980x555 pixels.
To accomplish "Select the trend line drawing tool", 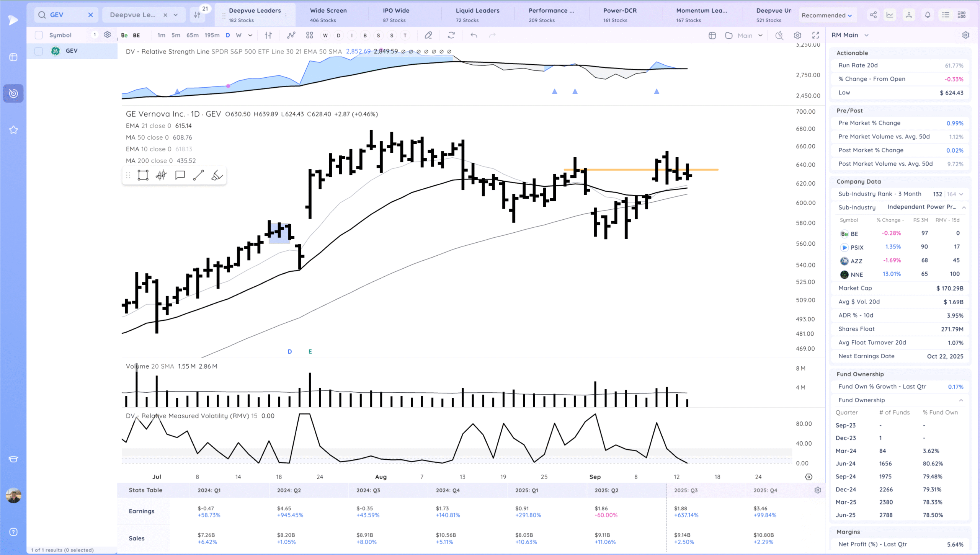I will click(x=198, y=175).
